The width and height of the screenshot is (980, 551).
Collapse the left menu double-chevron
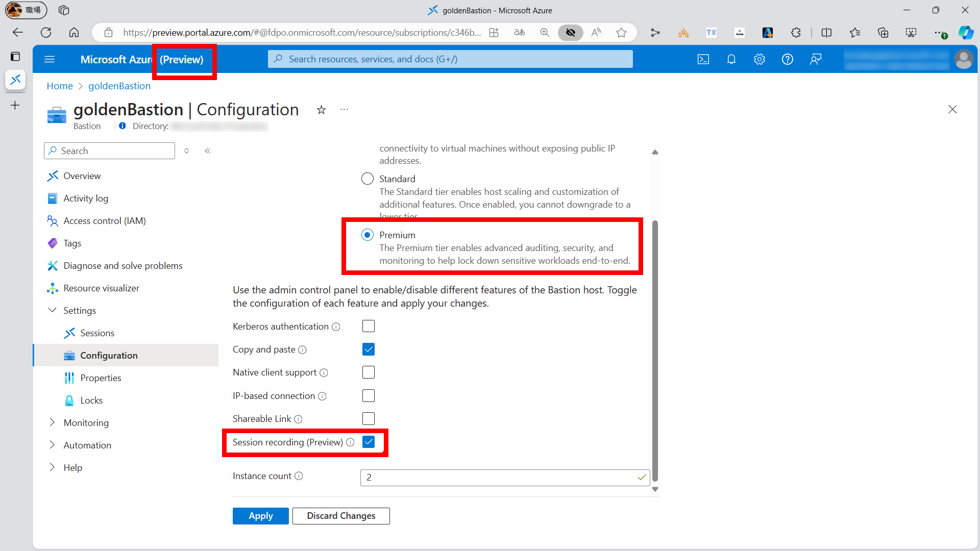208,151
